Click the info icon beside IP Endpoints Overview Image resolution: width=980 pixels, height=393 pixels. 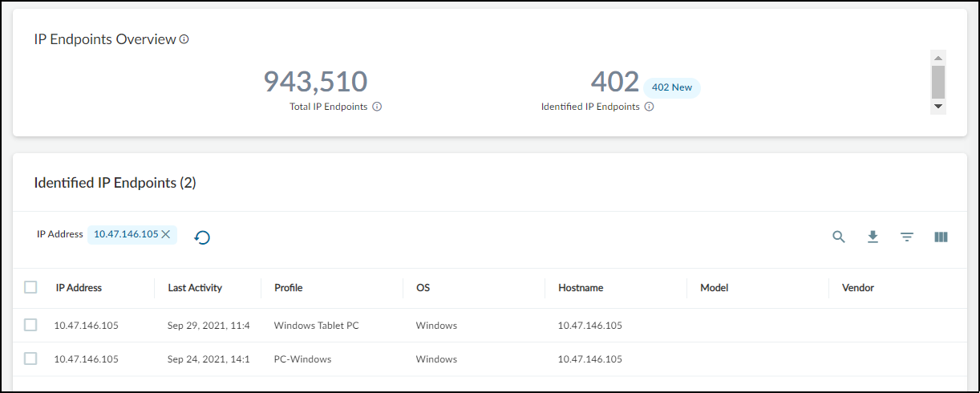(x=184, y=39)
